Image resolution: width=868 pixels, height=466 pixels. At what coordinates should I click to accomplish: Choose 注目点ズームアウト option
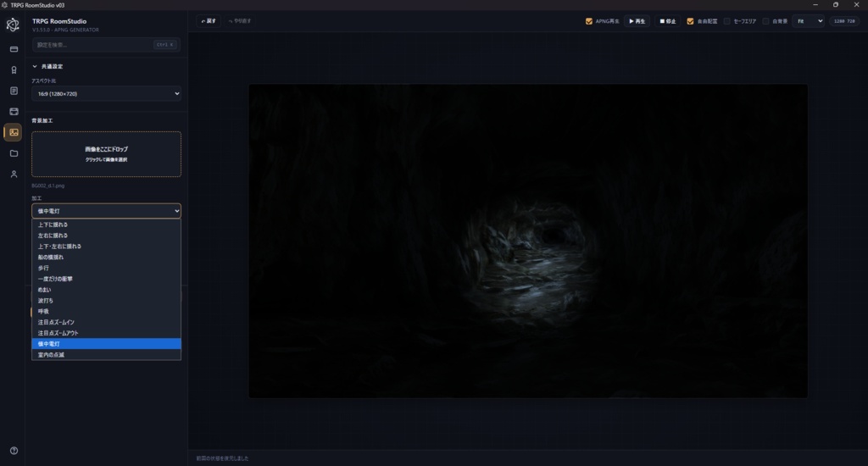[106, 333]
